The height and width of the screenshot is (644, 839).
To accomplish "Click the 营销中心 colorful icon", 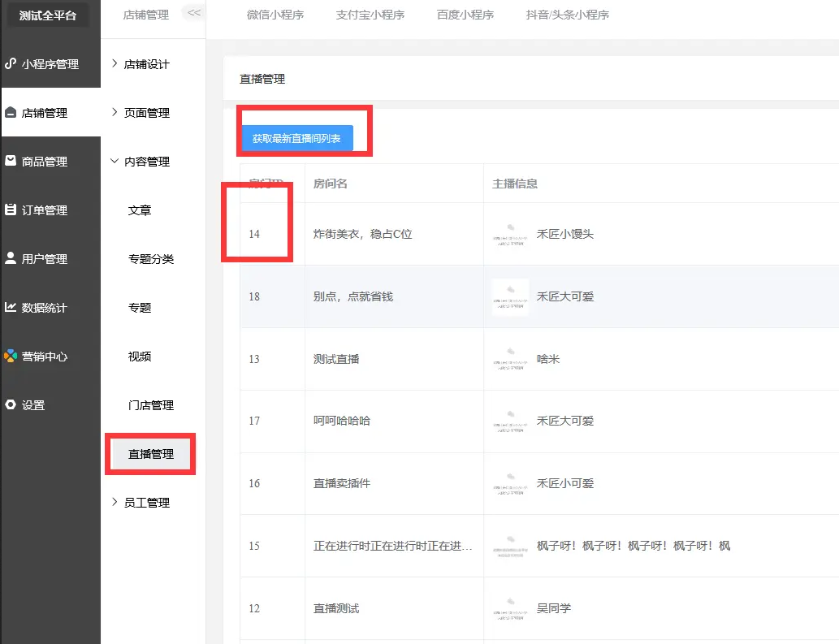I will click(11, 356).
